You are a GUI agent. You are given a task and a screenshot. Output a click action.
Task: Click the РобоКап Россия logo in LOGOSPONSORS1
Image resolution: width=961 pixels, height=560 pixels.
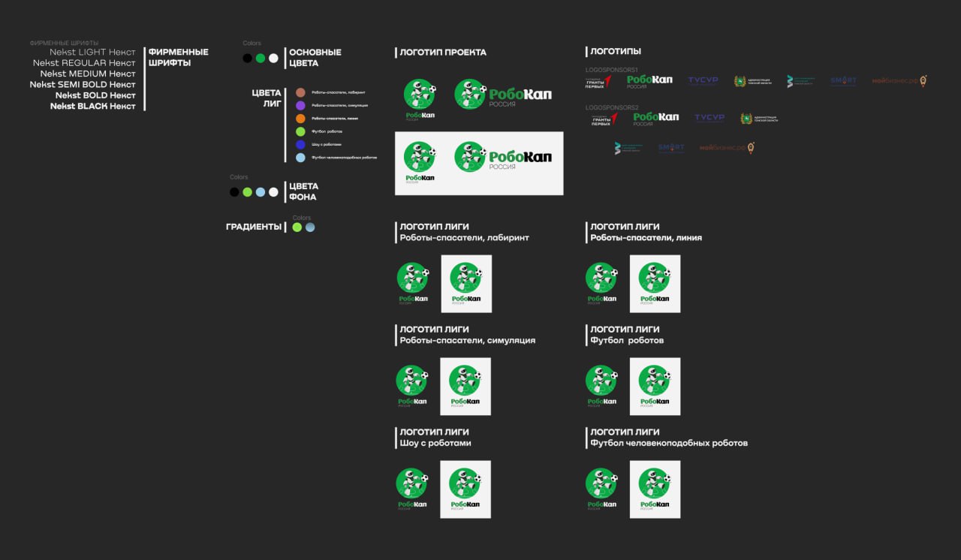649,81
